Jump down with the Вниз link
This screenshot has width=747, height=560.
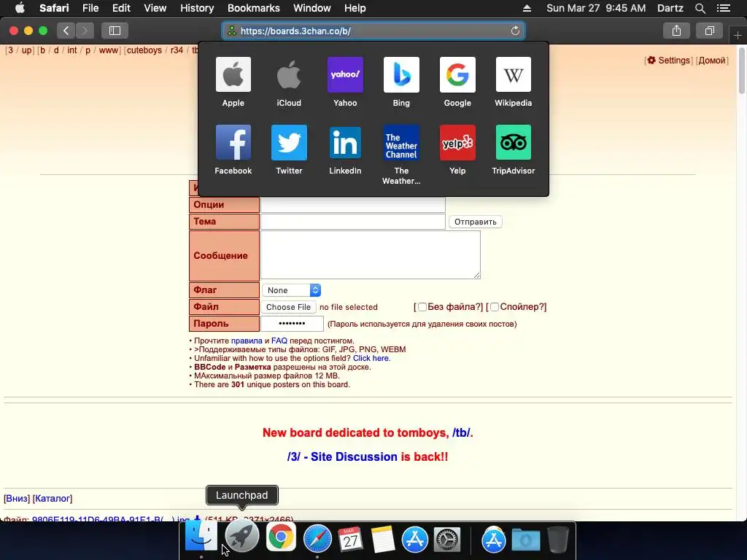coord(17,499)
